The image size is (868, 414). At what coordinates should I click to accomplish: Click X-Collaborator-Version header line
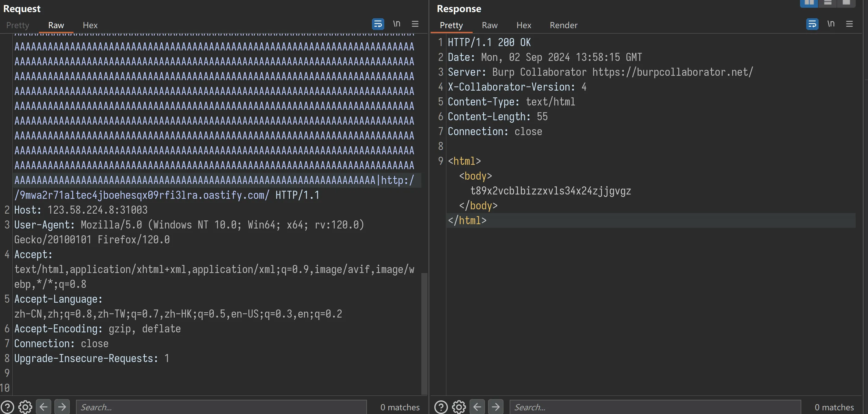pyautogui.click(x=517, y=87)
